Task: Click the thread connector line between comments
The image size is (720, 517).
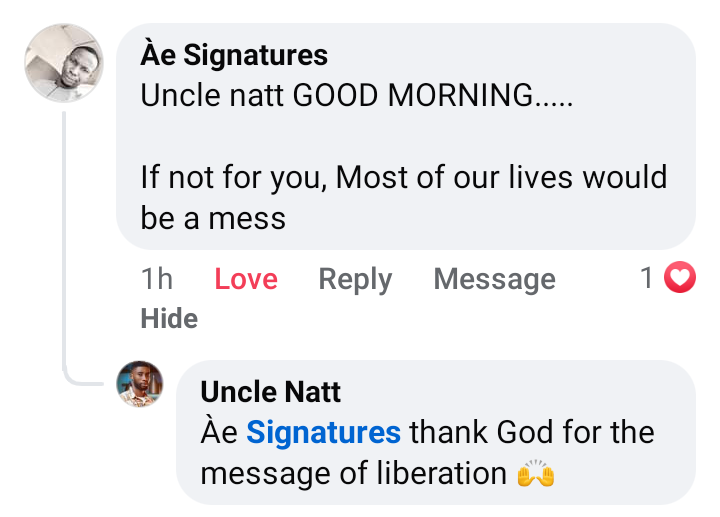Action: (66, 250)
